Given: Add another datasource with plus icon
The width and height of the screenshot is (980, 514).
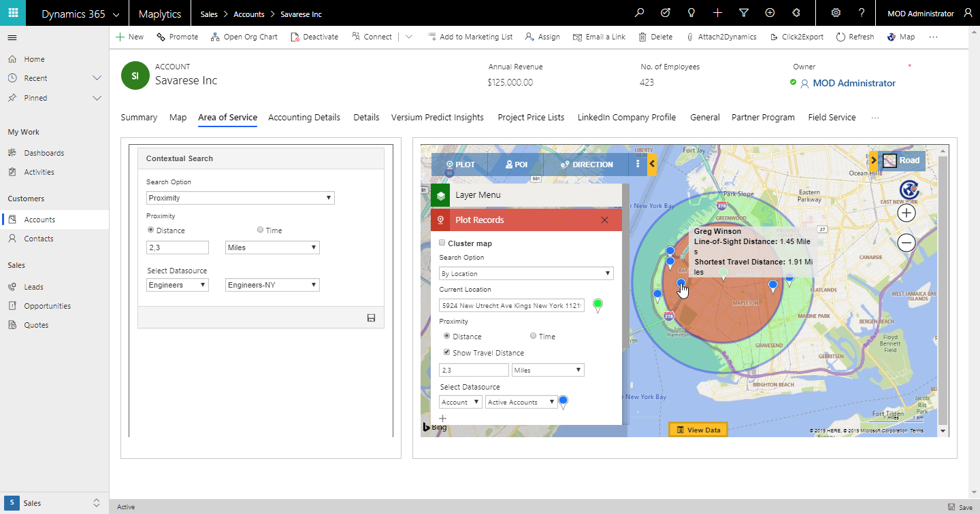Looking at the screenshot, I should 443,419.
